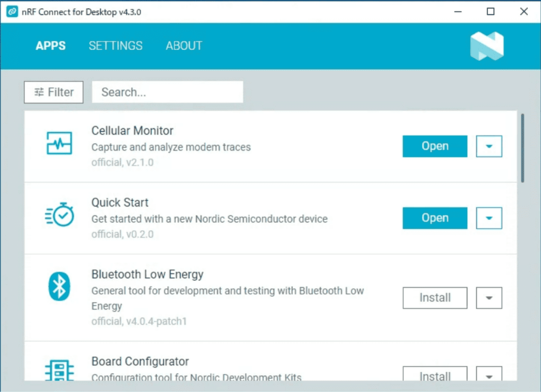The width and height of the screenshot is (541, 392).
Task: Install Bluetooth Low Energy app
Action: tap(435, 298)
